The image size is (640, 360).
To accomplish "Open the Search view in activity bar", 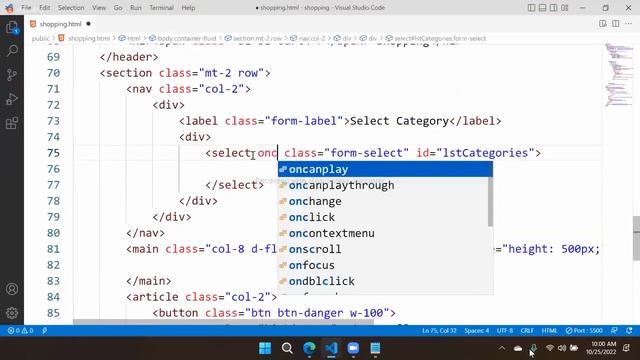I will [x=12, y=51].
